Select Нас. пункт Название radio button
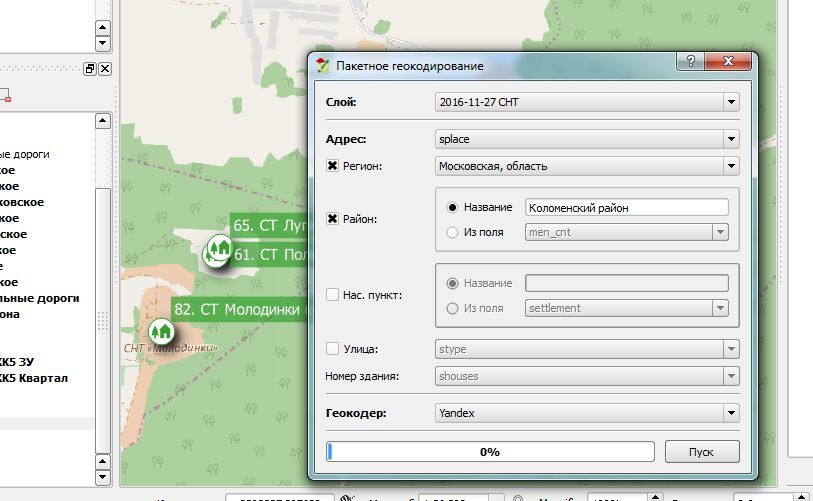 (452, 283)
